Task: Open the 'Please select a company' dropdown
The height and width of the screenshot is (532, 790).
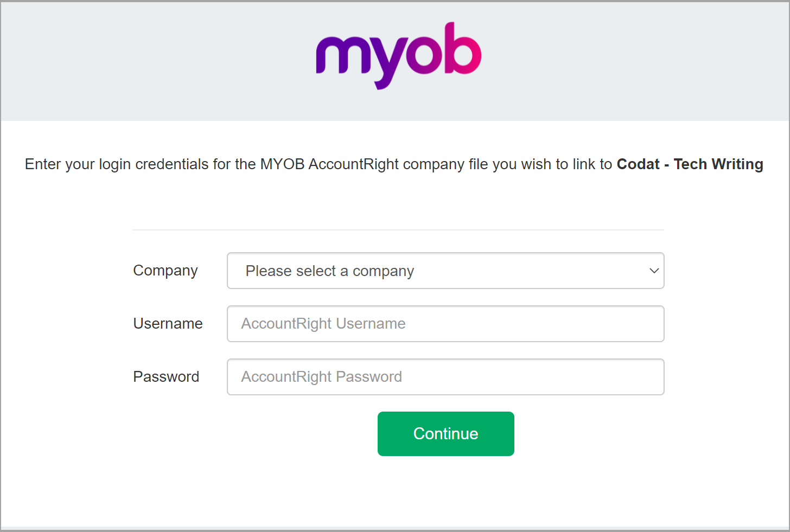Action: [x=445, y=271]
